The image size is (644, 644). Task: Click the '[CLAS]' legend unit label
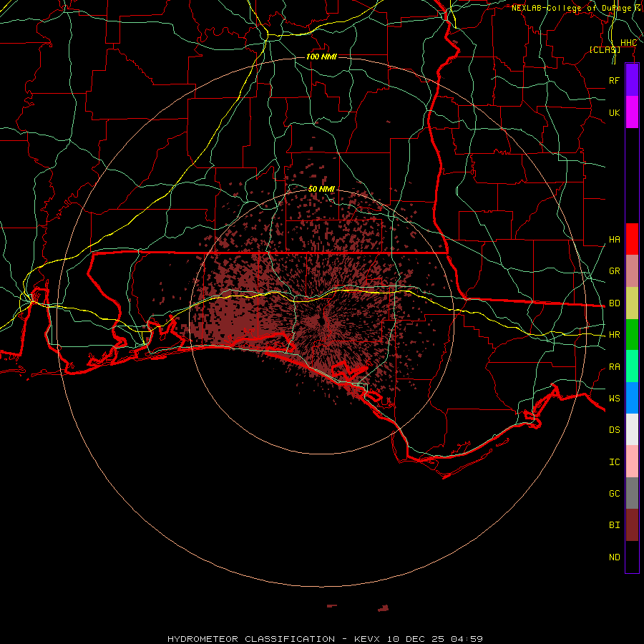point(605,49)
